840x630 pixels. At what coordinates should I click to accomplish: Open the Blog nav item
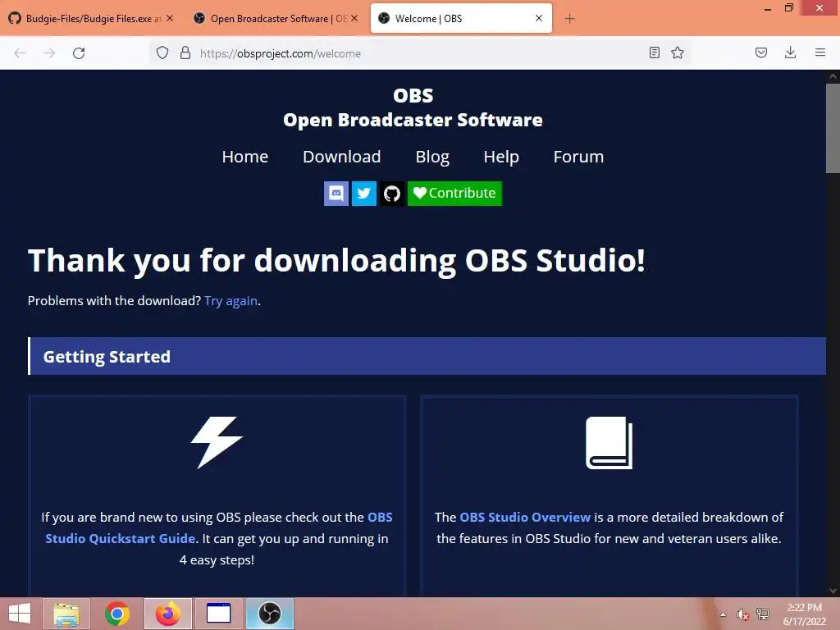coord(432,157)
